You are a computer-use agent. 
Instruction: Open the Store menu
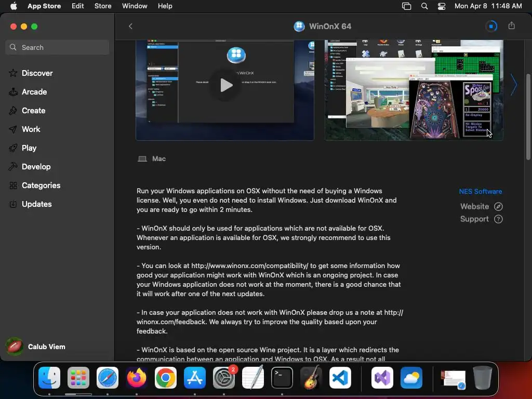(x=103, y=6)
